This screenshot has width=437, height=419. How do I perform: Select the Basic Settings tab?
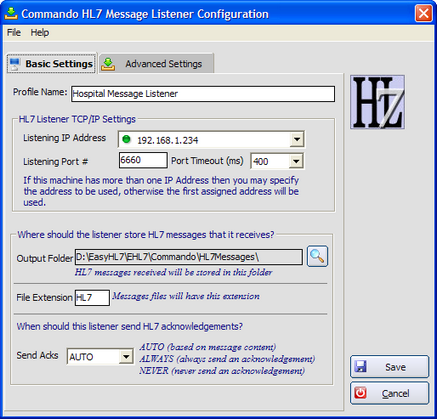click(x=52, y=63)
